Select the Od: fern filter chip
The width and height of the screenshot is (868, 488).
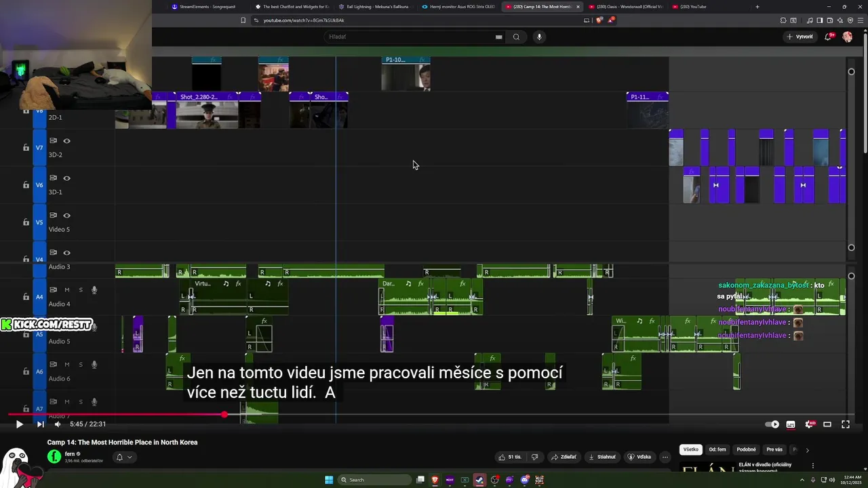click(x=717, y=449)
